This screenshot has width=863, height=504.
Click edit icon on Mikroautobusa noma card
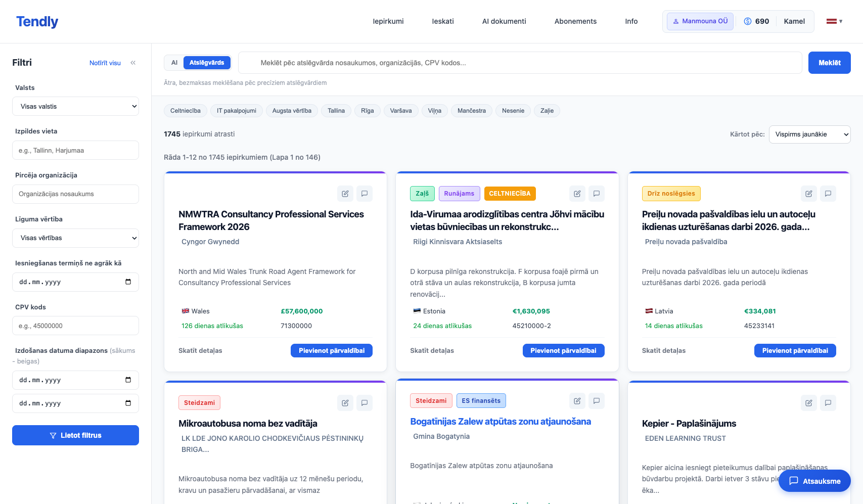(345, 403)
